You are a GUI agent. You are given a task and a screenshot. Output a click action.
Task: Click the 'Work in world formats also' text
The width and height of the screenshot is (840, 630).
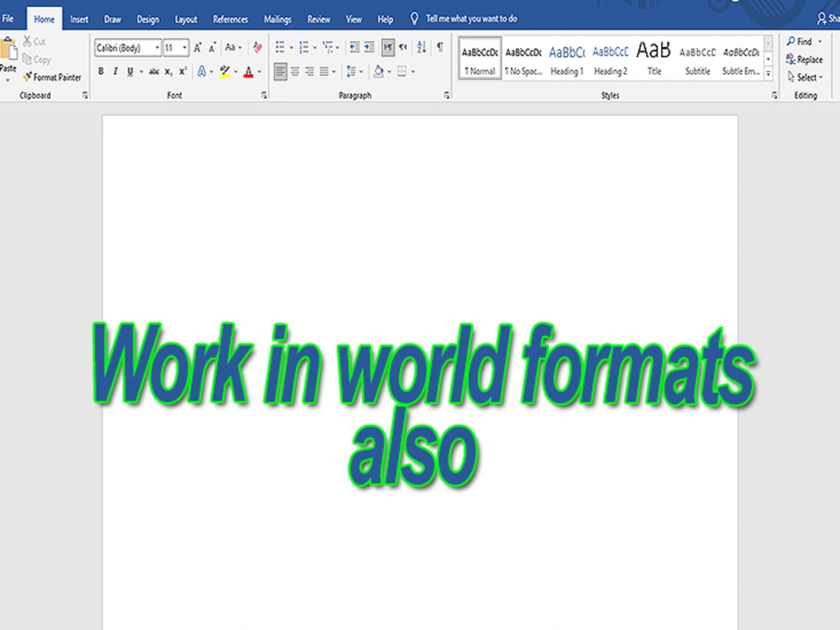423,405
